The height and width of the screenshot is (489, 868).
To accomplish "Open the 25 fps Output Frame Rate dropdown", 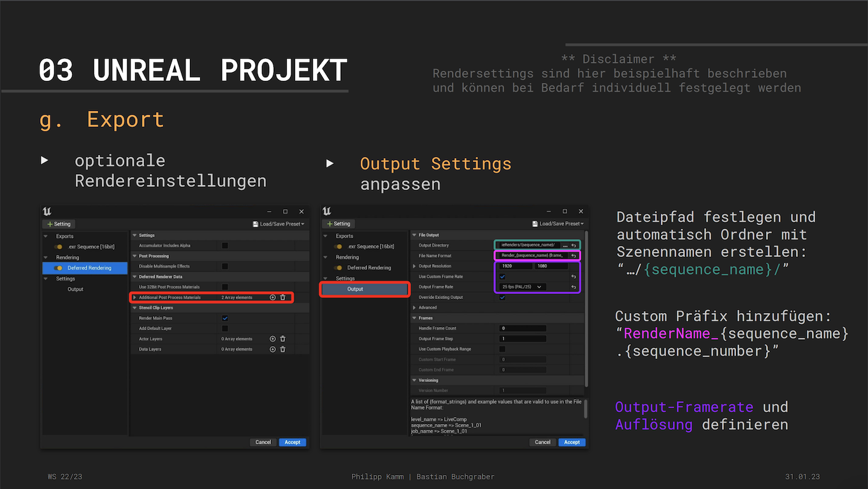I will point(523,287).
